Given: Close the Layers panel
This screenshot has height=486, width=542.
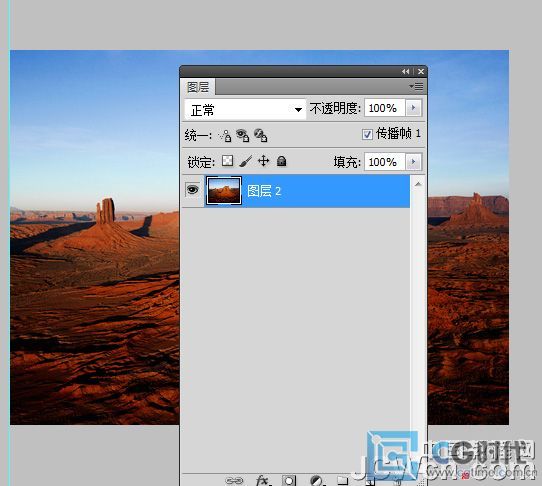Looking at the screenshot, I should [421, 71].
